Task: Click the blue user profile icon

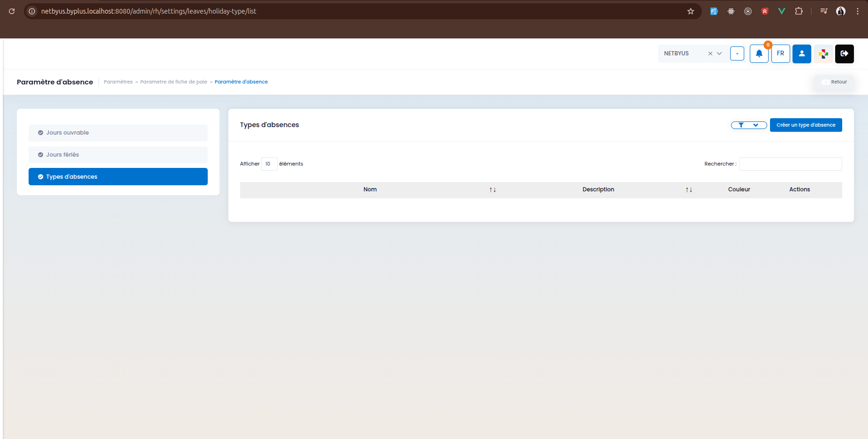Action: click(801, 53)
